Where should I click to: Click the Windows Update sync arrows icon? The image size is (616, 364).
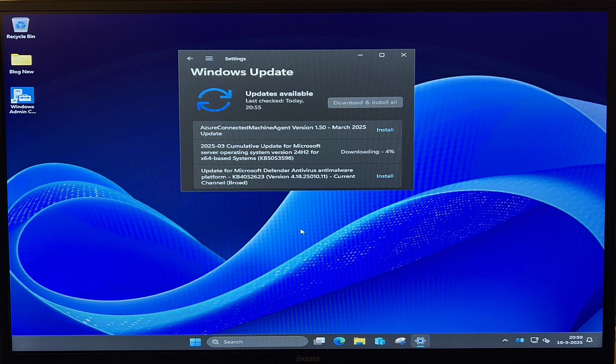[x=215, y=100]
